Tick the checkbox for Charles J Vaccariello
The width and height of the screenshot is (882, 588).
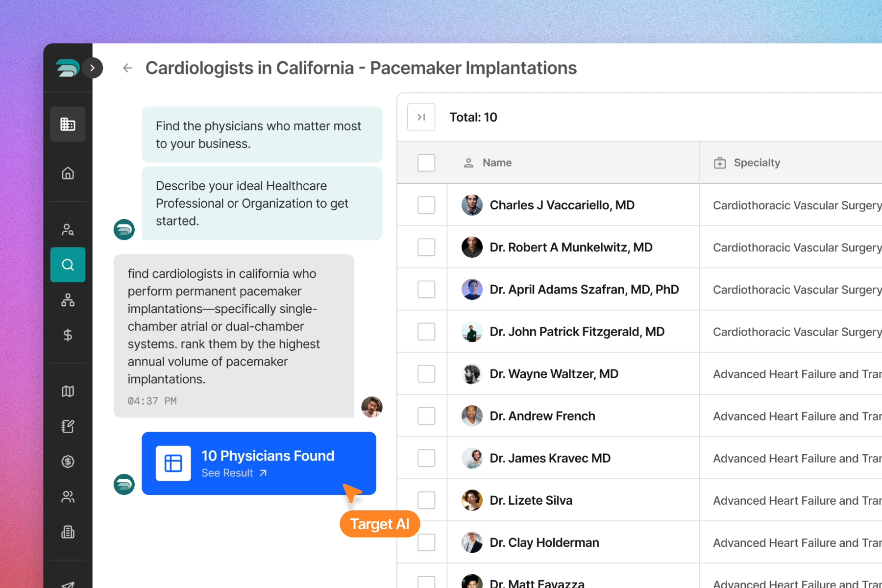[426, 205]
